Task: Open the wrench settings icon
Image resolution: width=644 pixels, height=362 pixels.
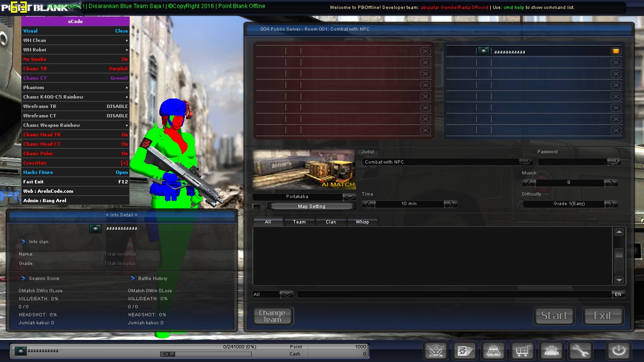Action: [x=580, y=351]
